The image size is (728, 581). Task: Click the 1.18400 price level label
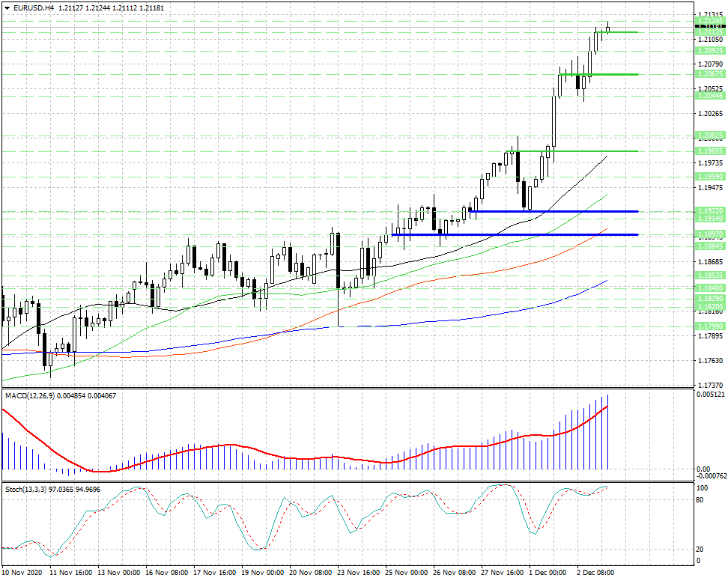(x=710, y=288)
